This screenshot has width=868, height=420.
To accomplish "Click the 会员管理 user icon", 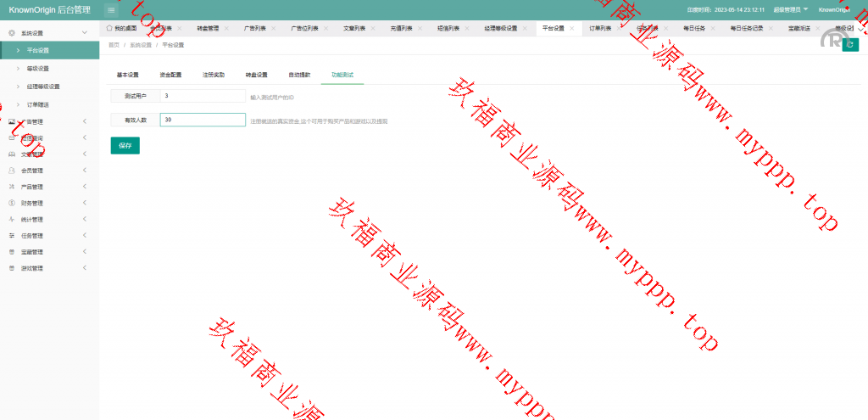I will 12,171.
